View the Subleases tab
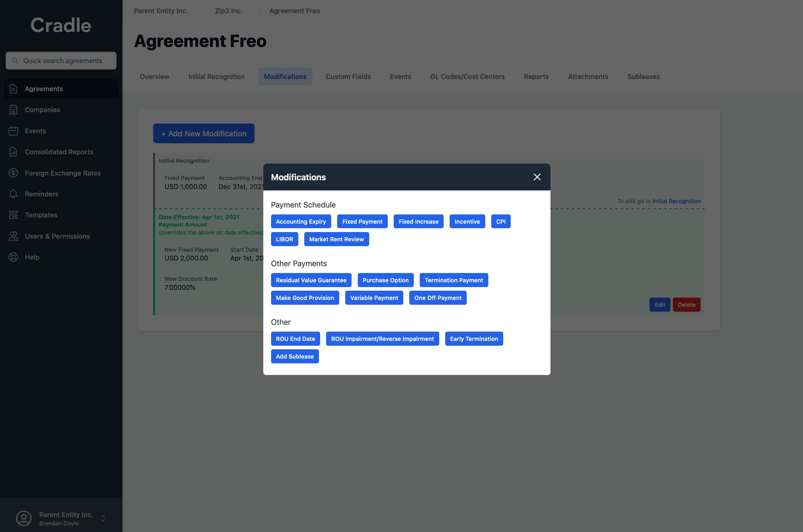 point(644,76)
